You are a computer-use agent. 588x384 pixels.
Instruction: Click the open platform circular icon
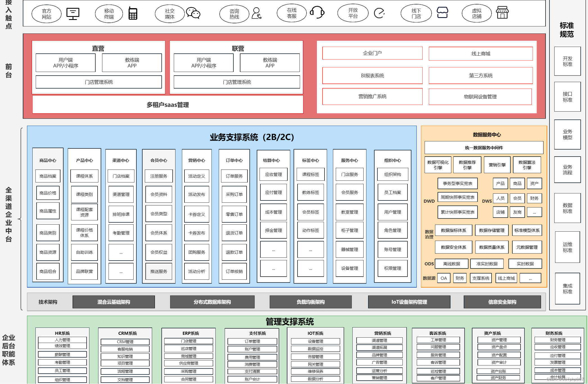[379, 13]
